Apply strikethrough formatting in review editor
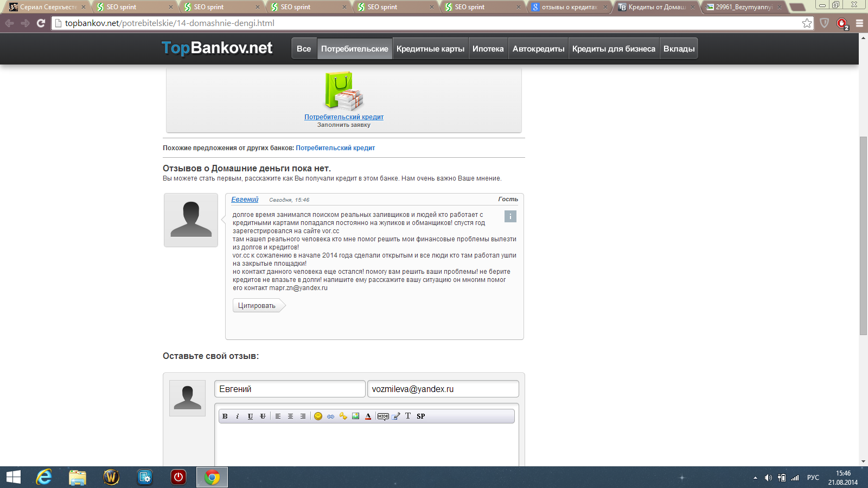The width and height of the screenshot is (868, 488). coord(263,416)
